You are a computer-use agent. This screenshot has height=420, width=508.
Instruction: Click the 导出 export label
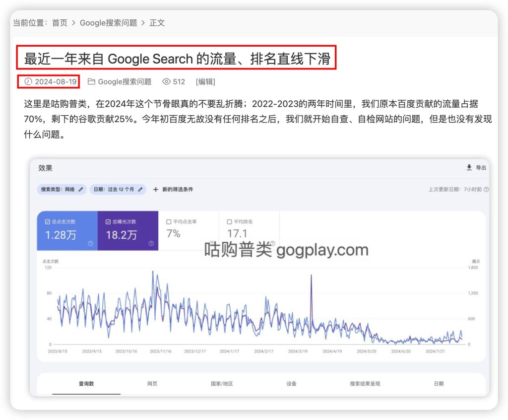pyautogui.click(x=481, y=168)
